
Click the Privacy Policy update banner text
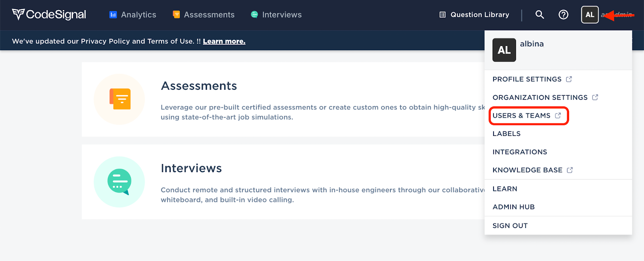(106, 41)
